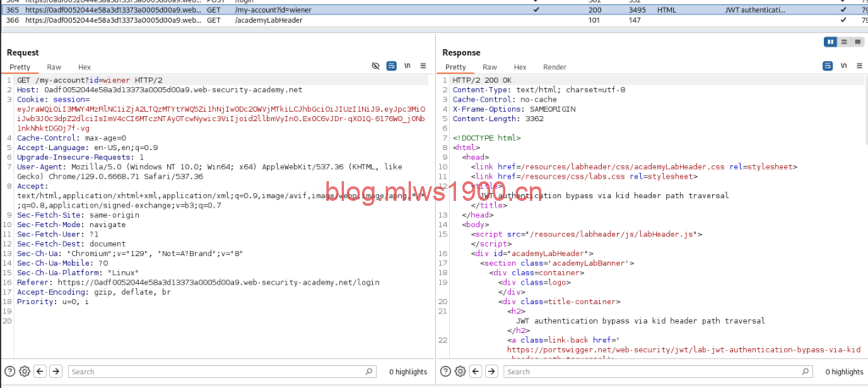Click Response panel "0 highlights" label
The image size is (868, 388).
click(x=844, y=372)
